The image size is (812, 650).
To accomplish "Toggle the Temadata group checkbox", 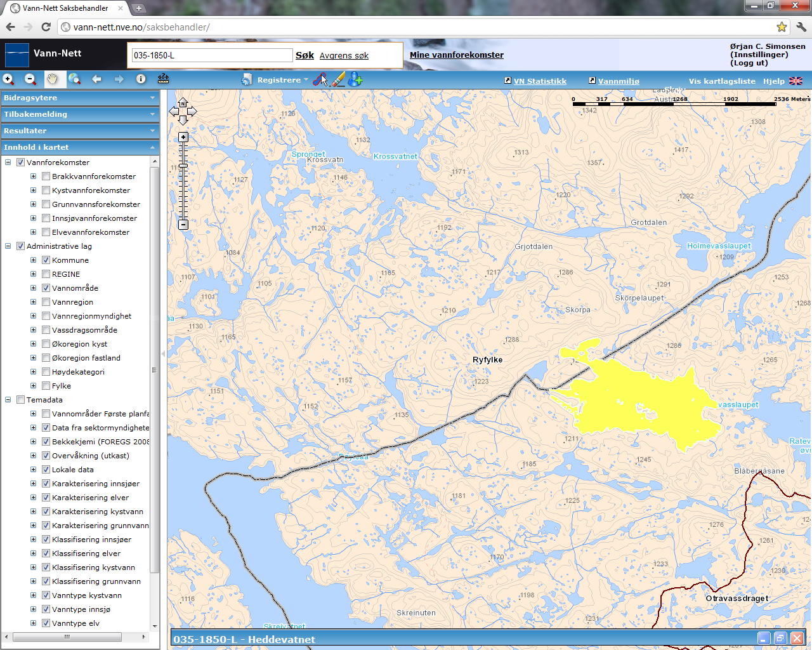I will click(x=20, y=400).
